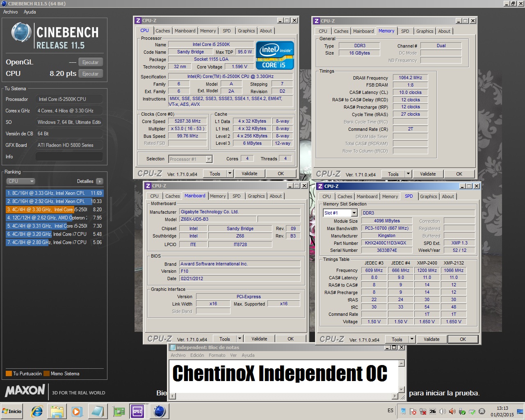Click the MAXON logo

pos(25,390)
